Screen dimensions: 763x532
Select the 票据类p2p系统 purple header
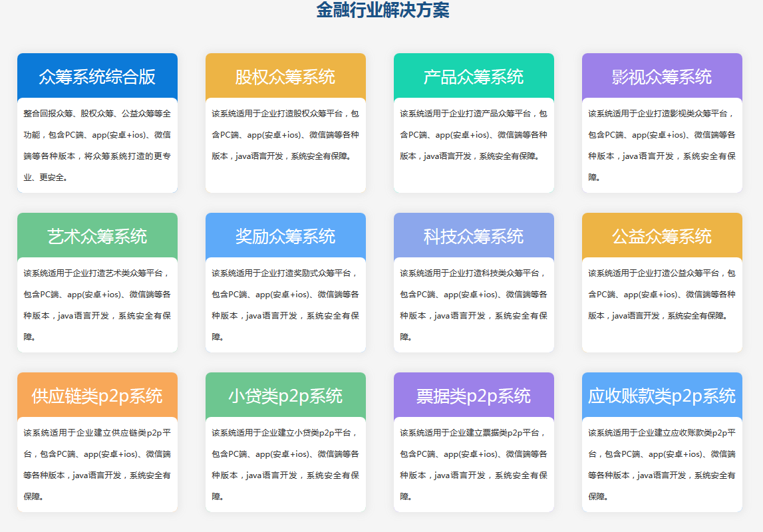click(474, 396)
